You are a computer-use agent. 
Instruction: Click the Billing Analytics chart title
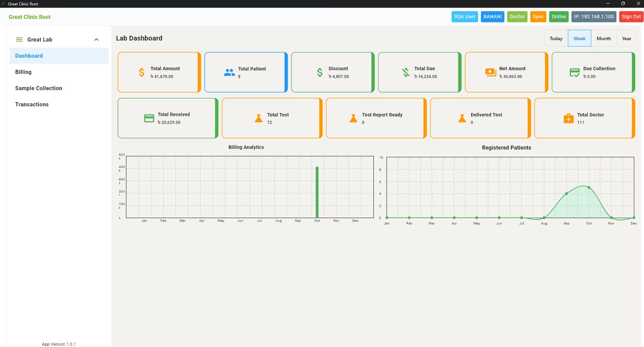(x=246, y=147)
